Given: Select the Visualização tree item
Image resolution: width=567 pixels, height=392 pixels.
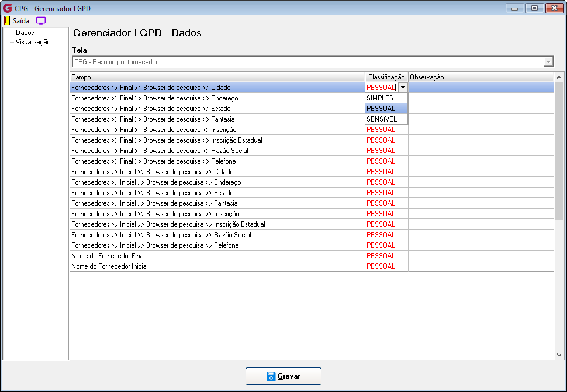Looking at the screenshot, I should [33, 42].
